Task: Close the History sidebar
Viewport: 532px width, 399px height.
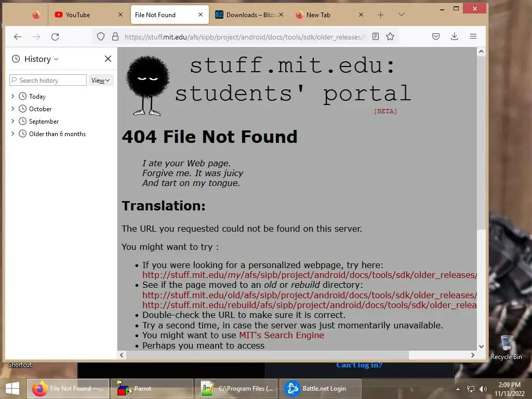Action: [x=108, y=59]
